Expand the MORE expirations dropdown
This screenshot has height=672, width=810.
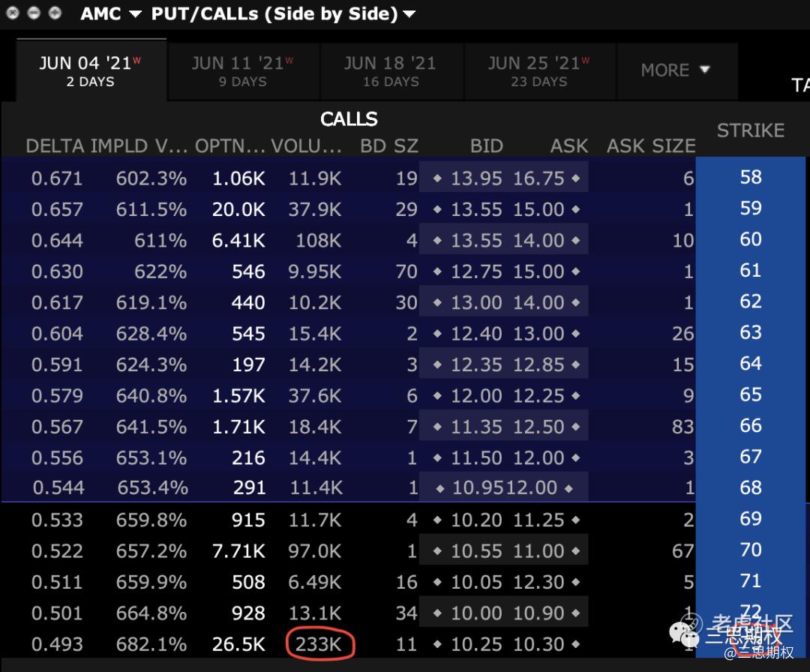coord(676,70)
